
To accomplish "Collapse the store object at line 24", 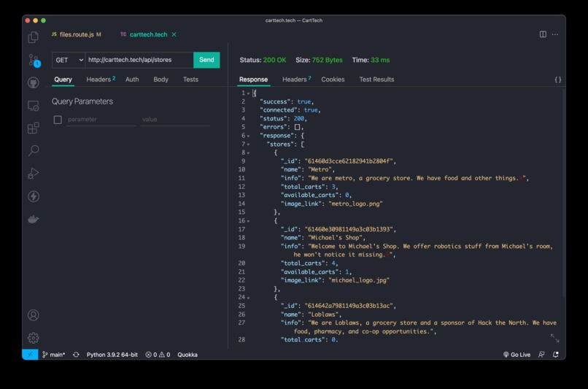I will pos(248,298).
